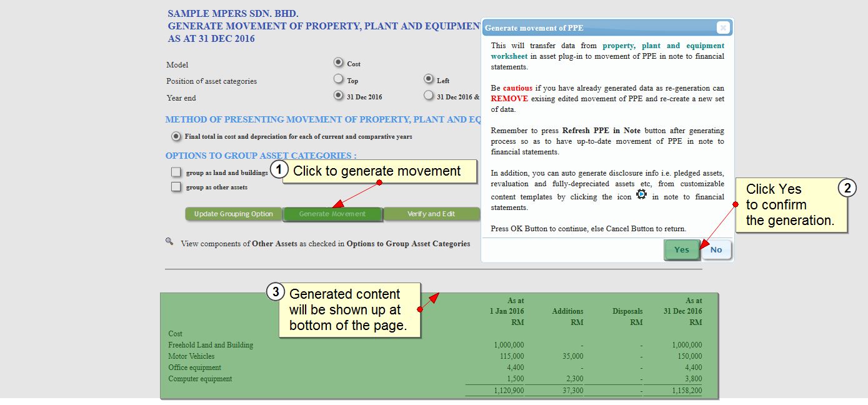Viewport: 868px width, 405px height.
Task: Confirm generation with the Yes button
Action: [681, 249]
